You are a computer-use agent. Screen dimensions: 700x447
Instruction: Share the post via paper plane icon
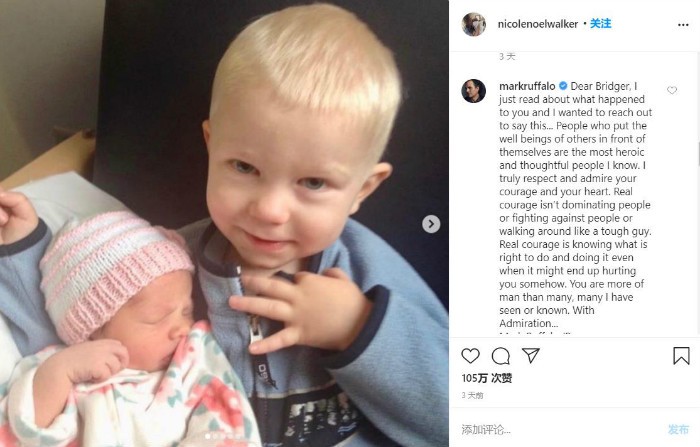click(x=531, y=355)
